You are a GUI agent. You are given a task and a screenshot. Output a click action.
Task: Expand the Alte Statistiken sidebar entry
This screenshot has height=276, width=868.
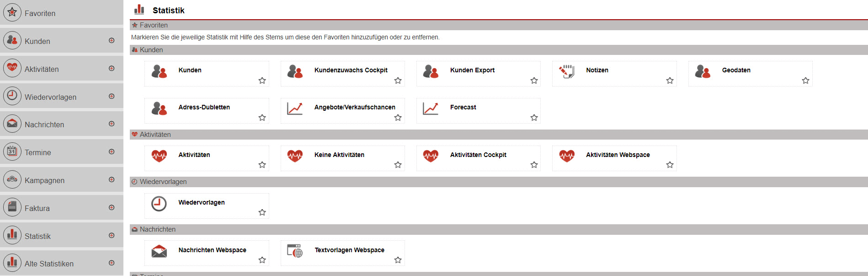[x=112, y=263]
